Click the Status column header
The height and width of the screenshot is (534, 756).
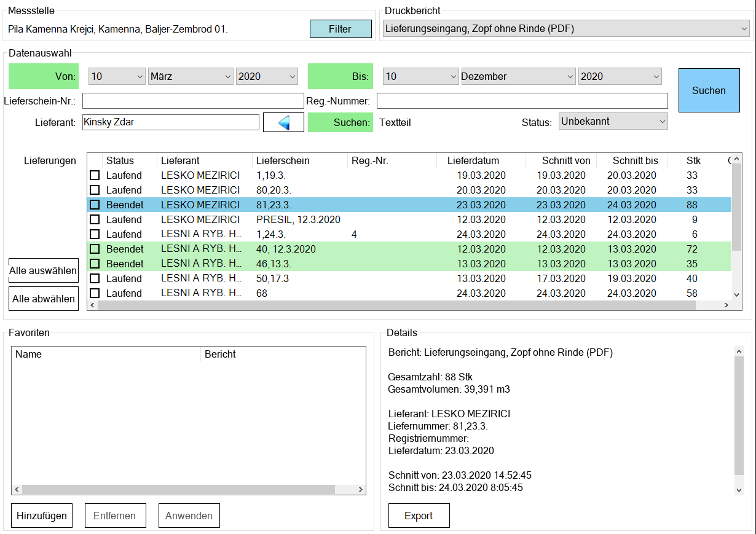click(x=129, y=160)
